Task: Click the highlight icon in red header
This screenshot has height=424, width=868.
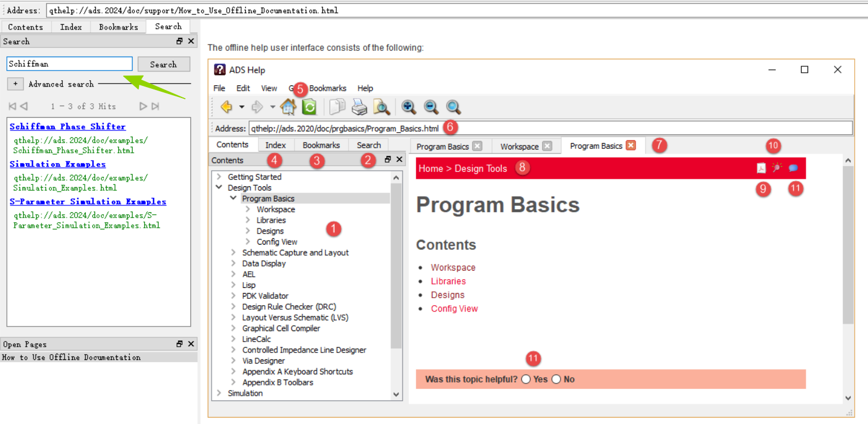Action: tap(777, 168)
